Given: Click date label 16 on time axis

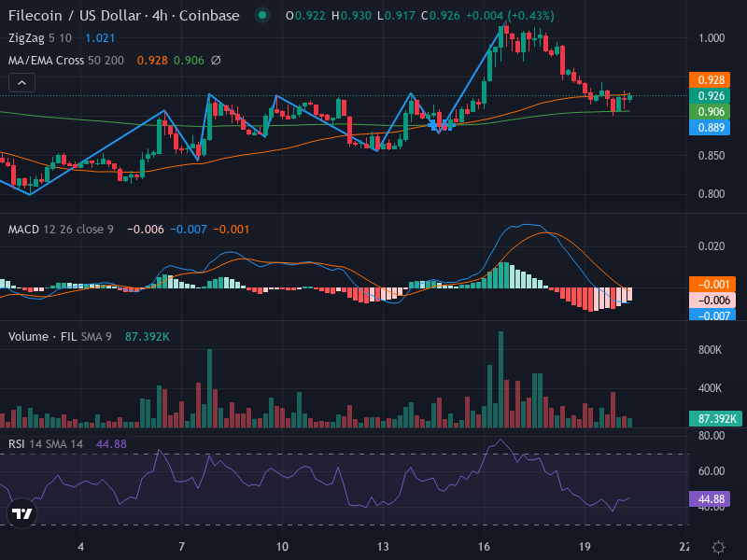Looking at the screenshot, I should pyautogui.click(x=484, y=547).
